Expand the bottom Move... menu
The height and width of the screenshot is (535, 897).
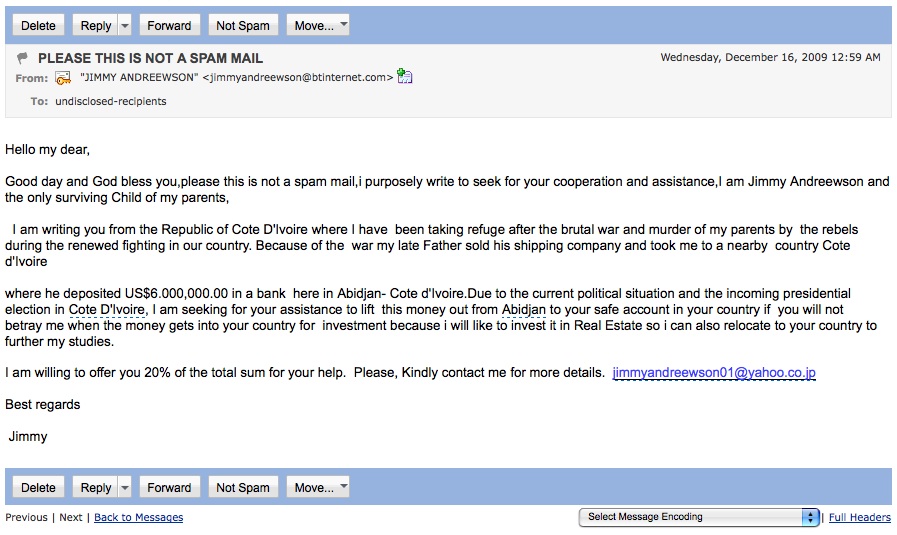click(x=318, y=488)
